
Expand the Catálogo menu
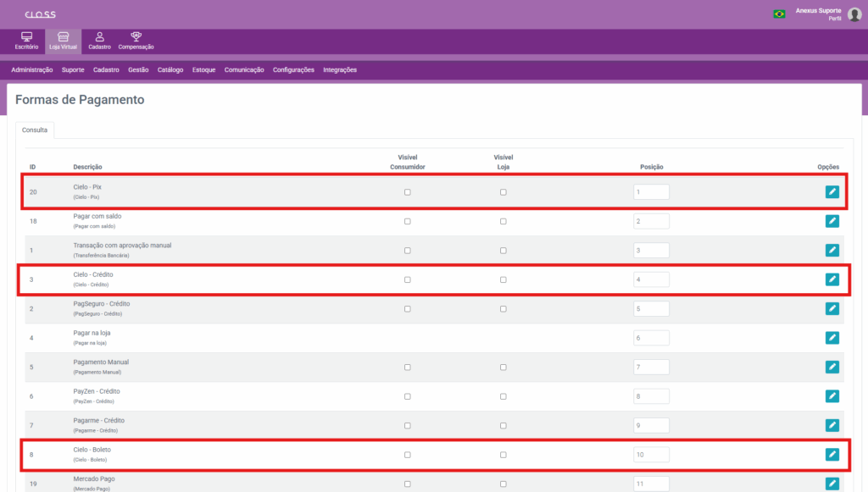point(170,69)
